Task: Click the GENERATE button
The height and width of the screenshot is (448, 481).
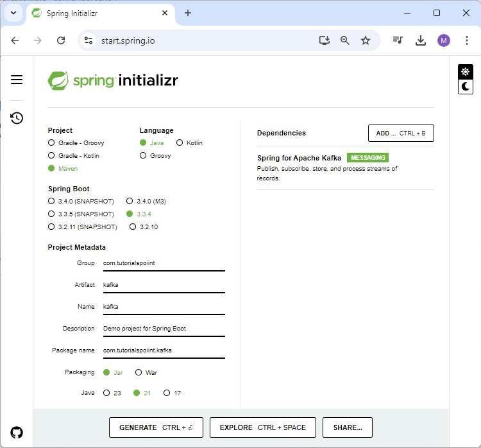Action: [156, 427]
